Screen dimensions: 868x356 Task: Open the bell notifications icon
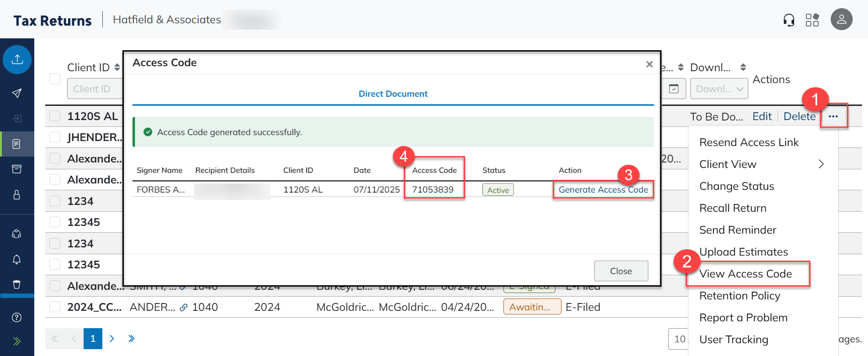coord(17,259)
